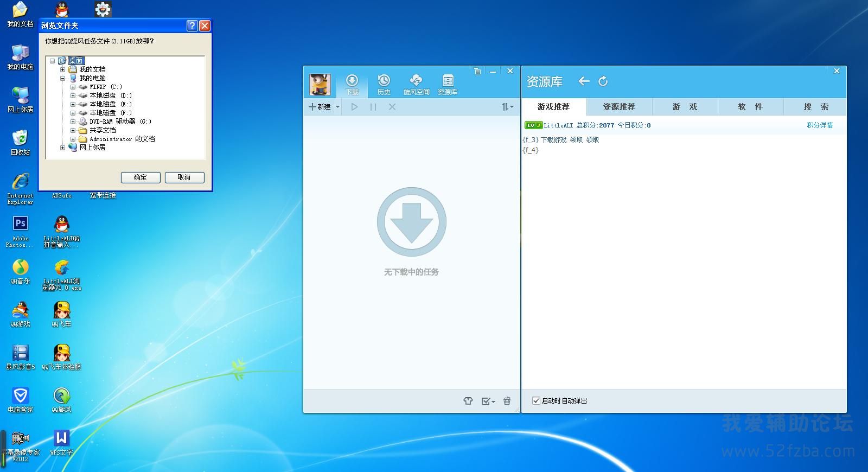The image size is (868, 472).
Task: Click the delete task X toolbar button
Action: [x=392, y=107]
